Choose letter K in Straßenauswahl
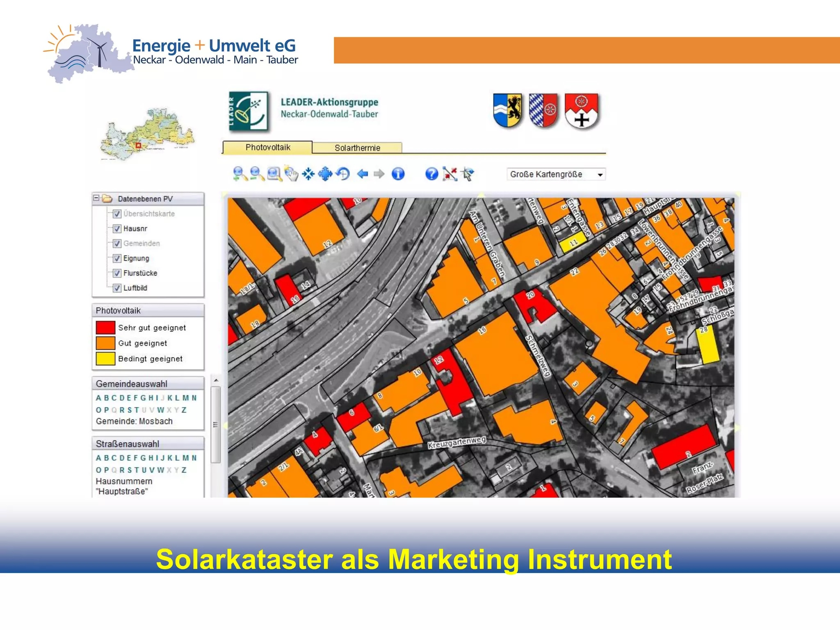 pyautogui.click(x=170, y=458)
